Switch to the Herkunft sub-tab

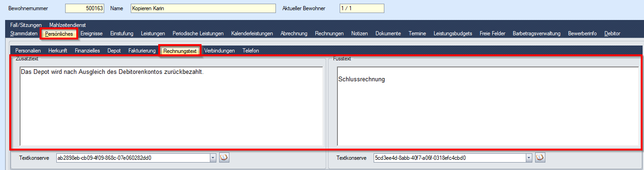(58, 51)
